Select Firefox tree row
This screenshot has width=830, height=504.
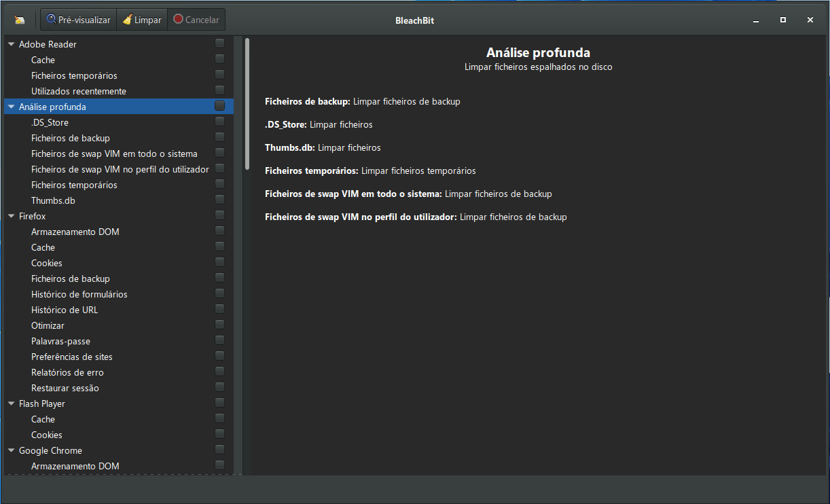tap(119, 216)
